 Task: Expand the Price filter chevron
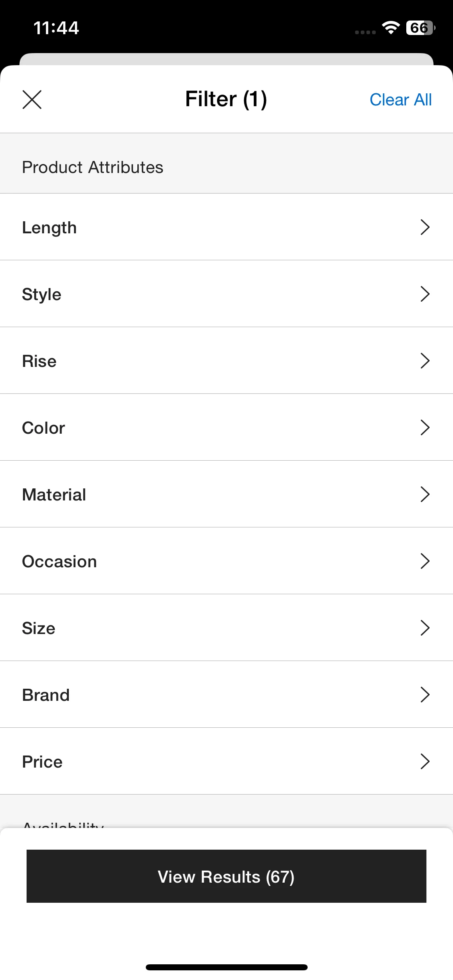(x=425, y=762)
